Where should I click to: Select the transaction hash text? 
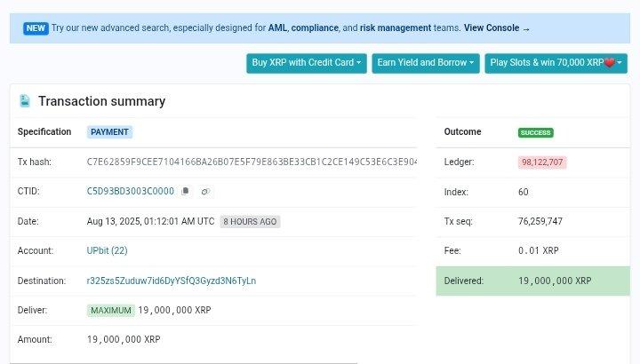pyautogui.click(x=251, y=162)
